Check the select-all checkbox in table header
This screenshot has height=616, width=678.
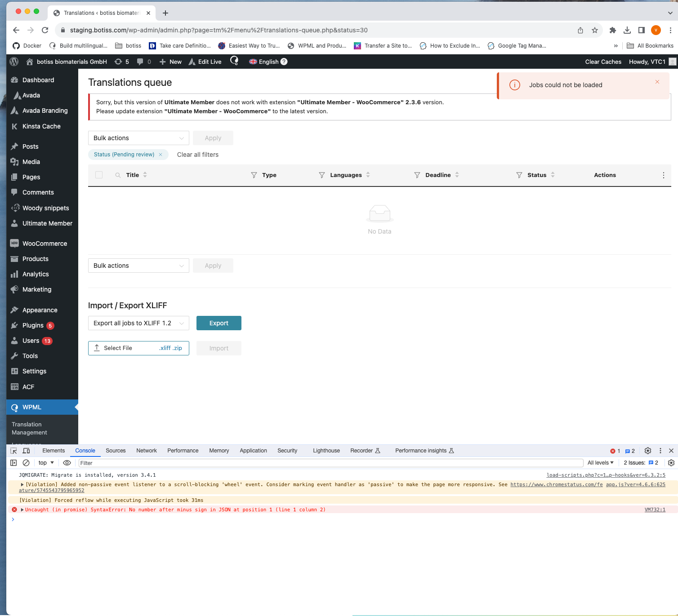click(x=99, y=175)
